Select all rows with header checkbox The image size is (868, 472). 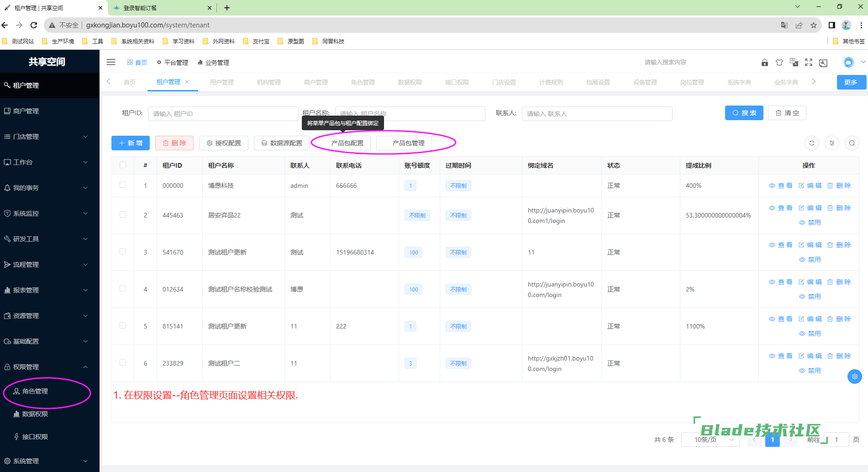coord(123,165)
